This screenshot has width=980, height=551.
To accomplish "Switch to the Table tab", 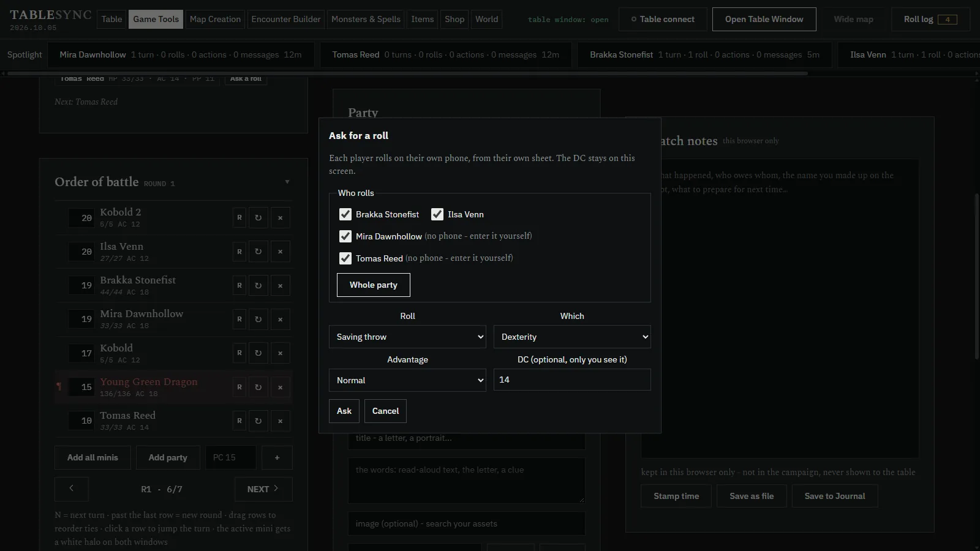I will (111, 19).
